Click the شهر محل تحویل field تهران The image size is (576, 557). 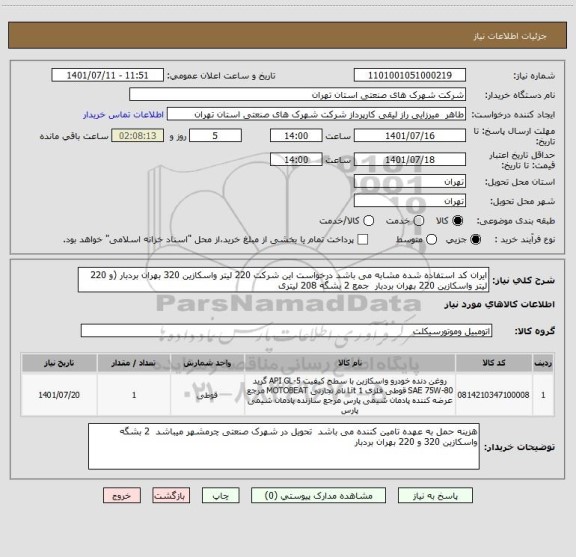click(x=410, y=201)
